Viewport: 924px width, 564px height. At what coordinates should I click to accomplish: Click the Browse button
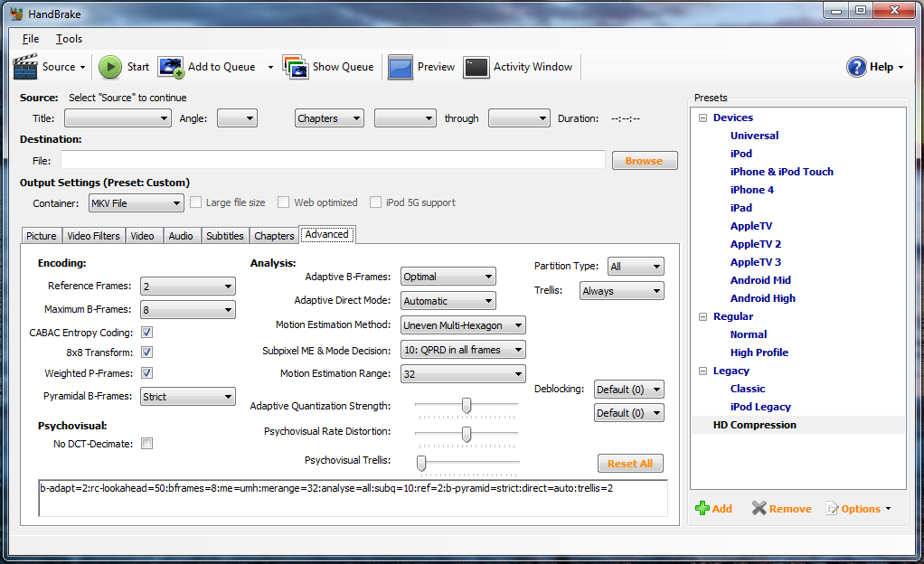pyautogui.click(x=644, y=160)
